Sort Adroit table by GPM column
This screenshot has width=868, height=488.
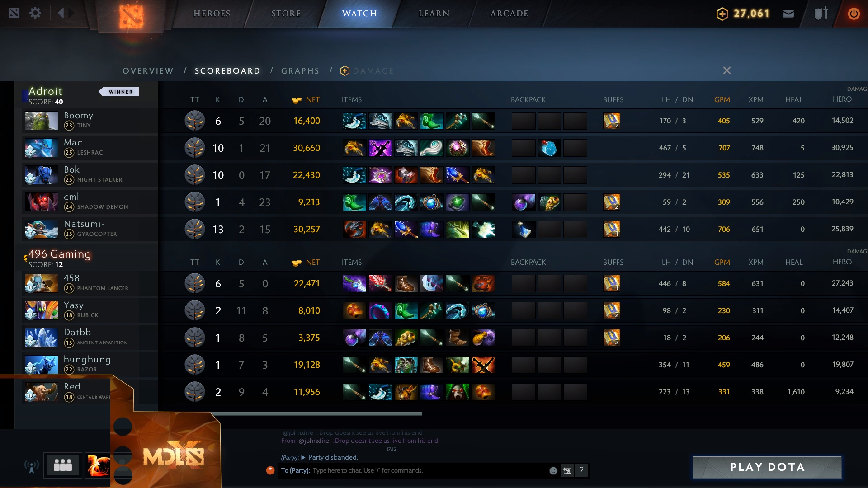tap(722, 99)
